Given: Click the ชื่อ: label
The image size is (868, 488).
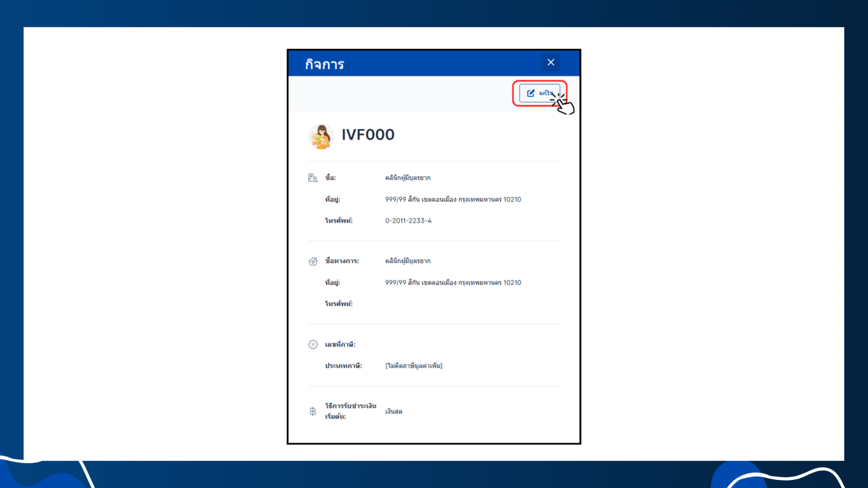Looking at the screenshot, I should tap(330, 178).
